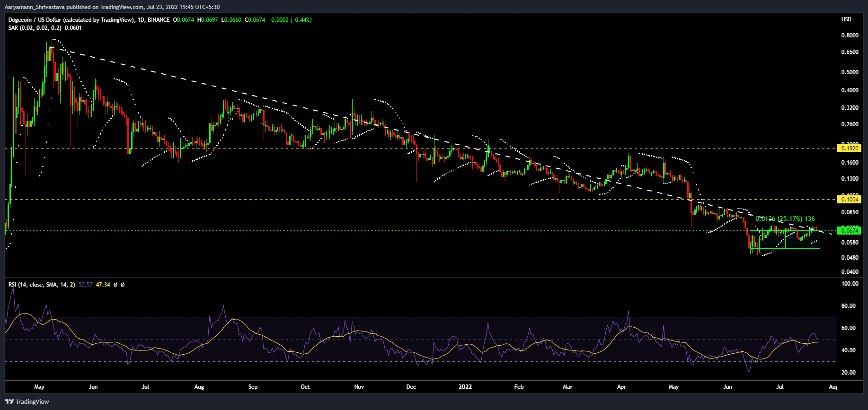Click the 0.1004 yellow price label

(849, 200)
